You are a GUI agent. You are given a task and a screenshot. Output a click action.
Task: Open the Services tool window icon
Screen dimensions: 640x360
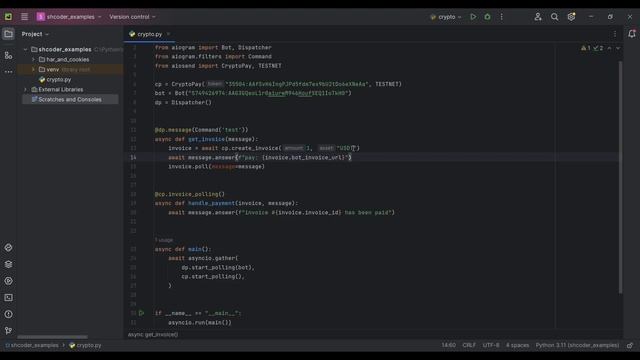click(8, 281)
